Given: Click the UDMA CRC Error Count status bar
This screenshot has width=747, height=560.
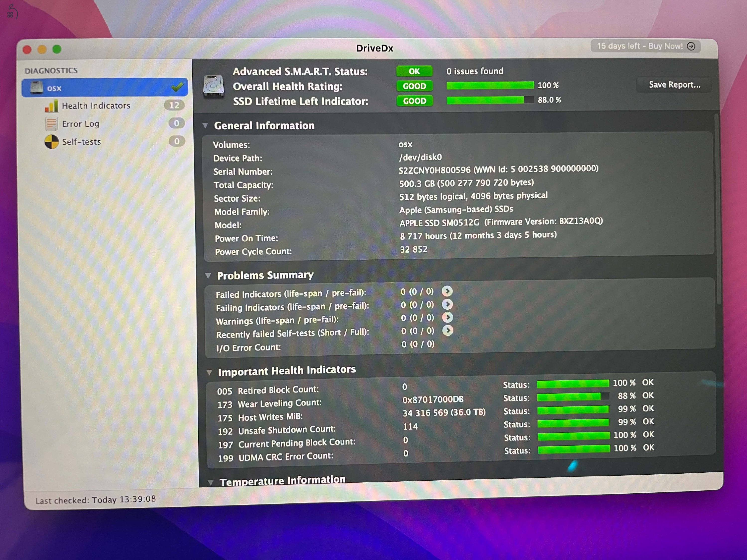Looking at the screenshot, I should tap(574, 449).
